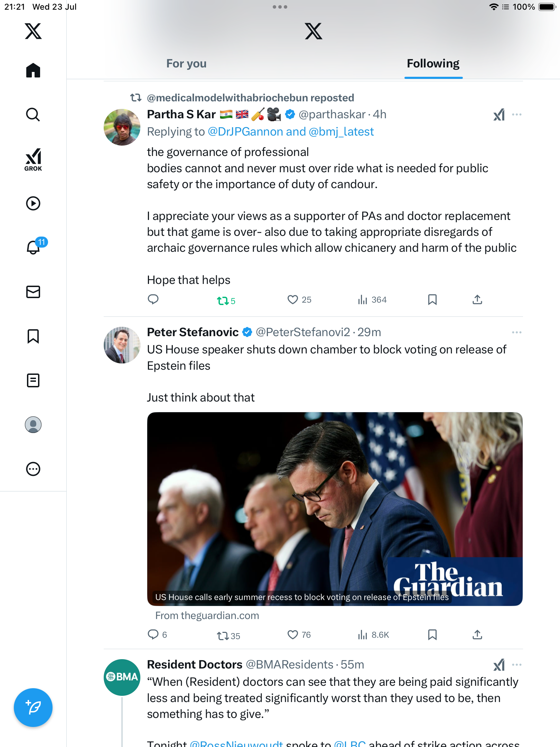This screenshot has height=747, width=560.
Task: Open the search magnifier in sidebar
Action: point(33,114)
